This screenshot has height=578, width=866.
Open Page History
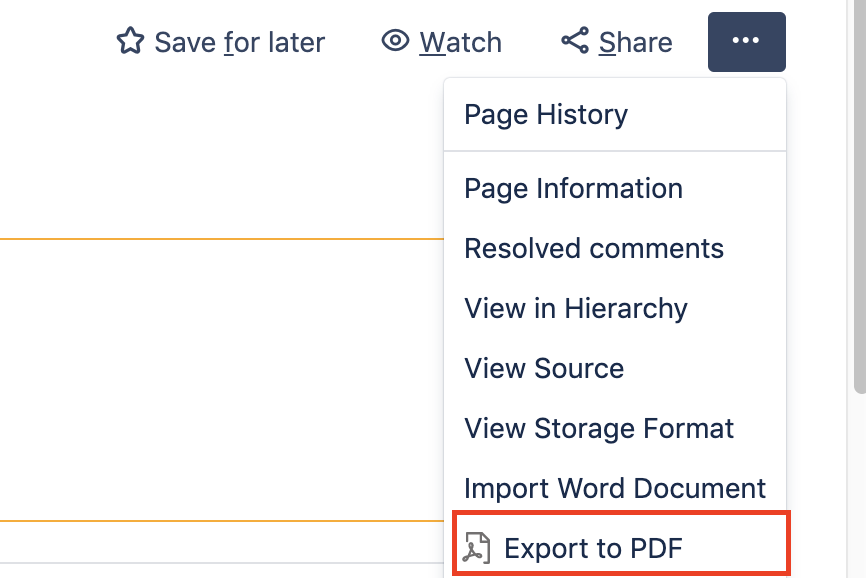(x=545, y=114)
